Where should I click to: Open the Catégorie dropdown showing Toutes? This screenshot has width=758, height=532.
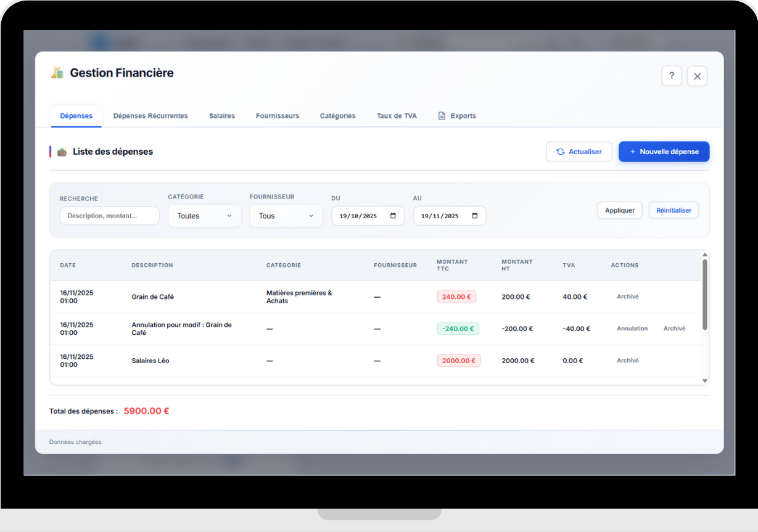pos(204,216)
